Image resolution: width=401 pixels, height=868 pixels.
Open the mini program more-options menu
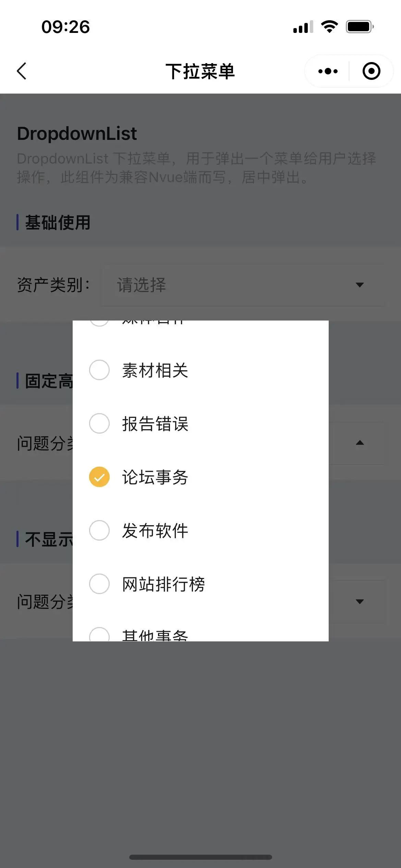[x=328, y=71]
